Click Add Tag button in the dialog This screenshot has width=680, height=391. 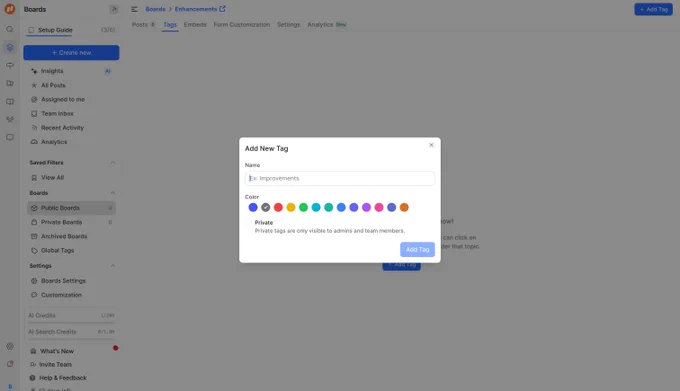[417, 249]
